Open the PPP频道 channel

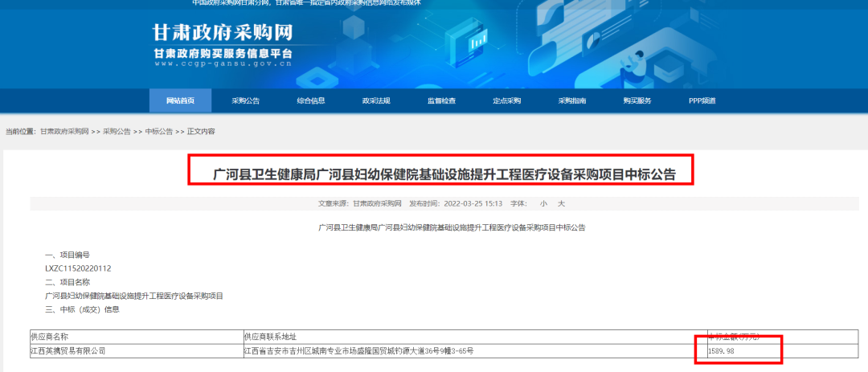pyautogui.click(x=702, y=100)
